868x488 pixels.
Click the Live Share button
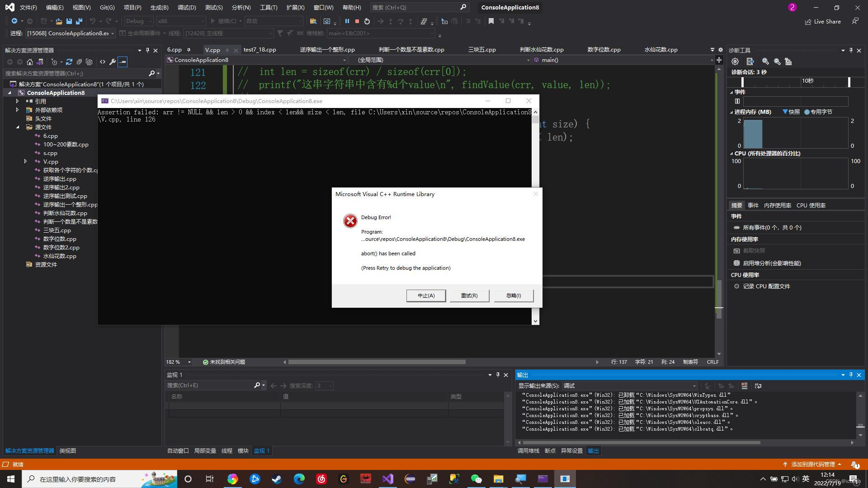823,21
